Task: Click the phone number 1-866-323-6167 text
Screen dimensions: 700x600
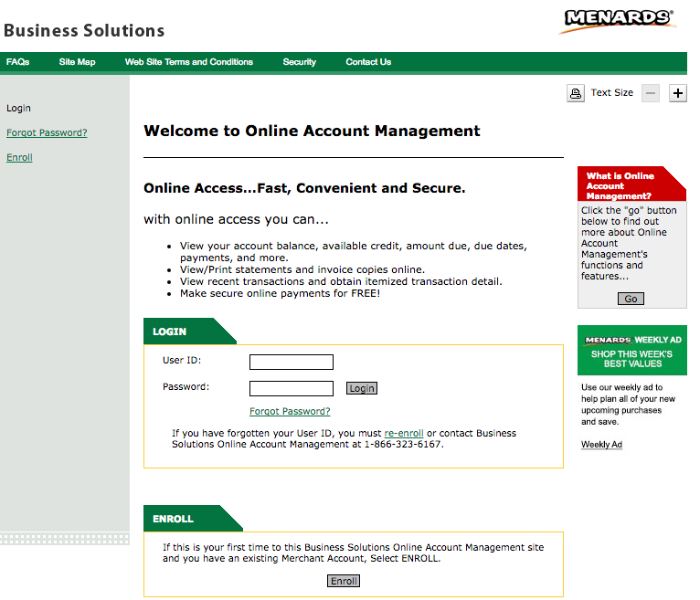Action: (403, 445)
